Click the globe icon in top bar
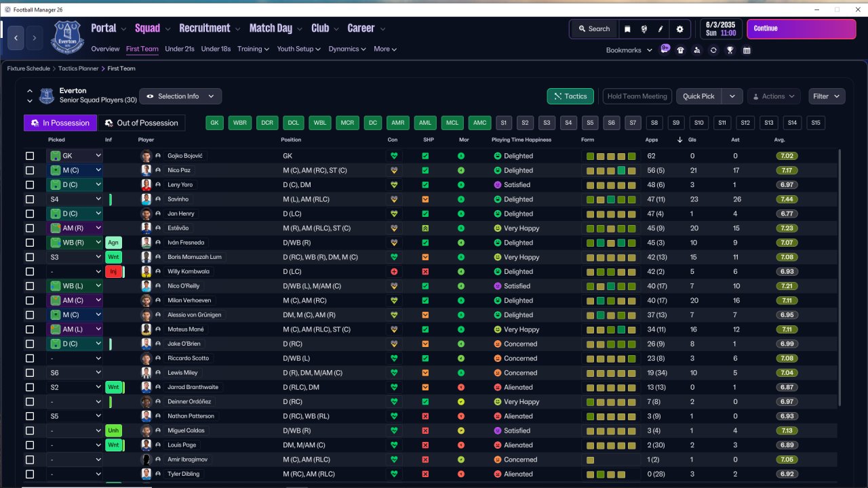 [644, 29]
